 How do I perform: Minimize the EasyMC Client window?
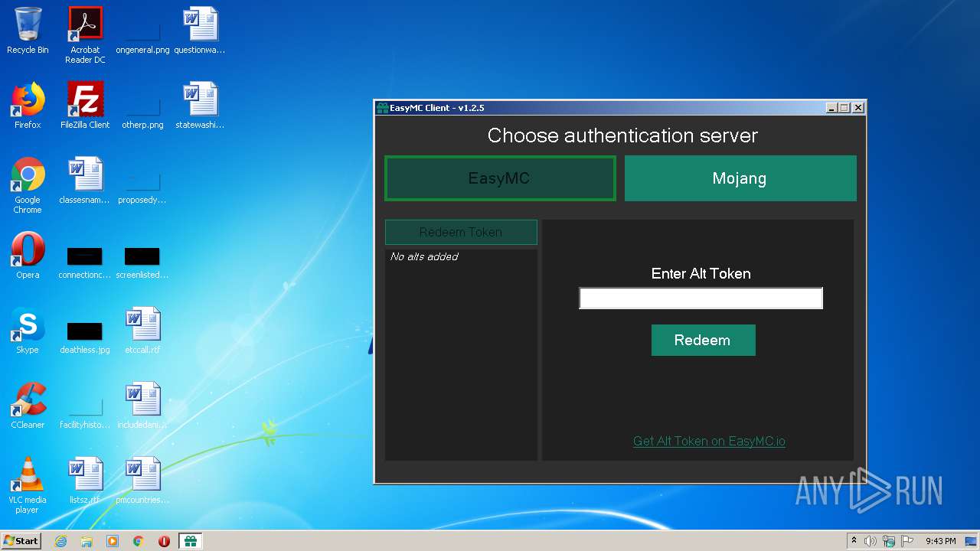[x=831, y=108]
